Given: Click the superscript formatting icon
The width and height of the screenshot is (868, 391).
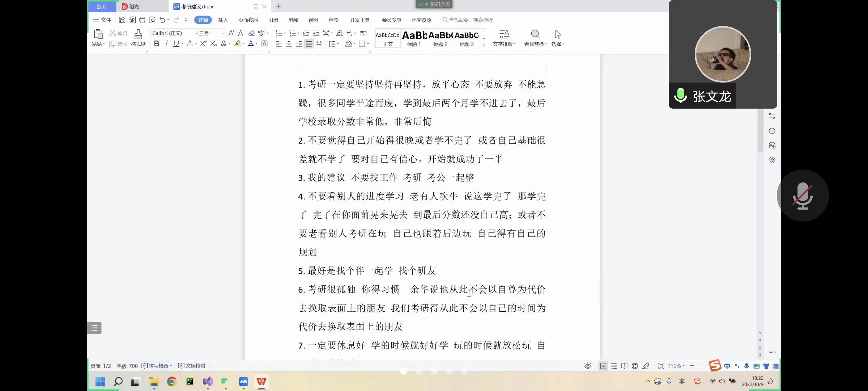Looking at the screenshot, I should (x=203, y=44).
